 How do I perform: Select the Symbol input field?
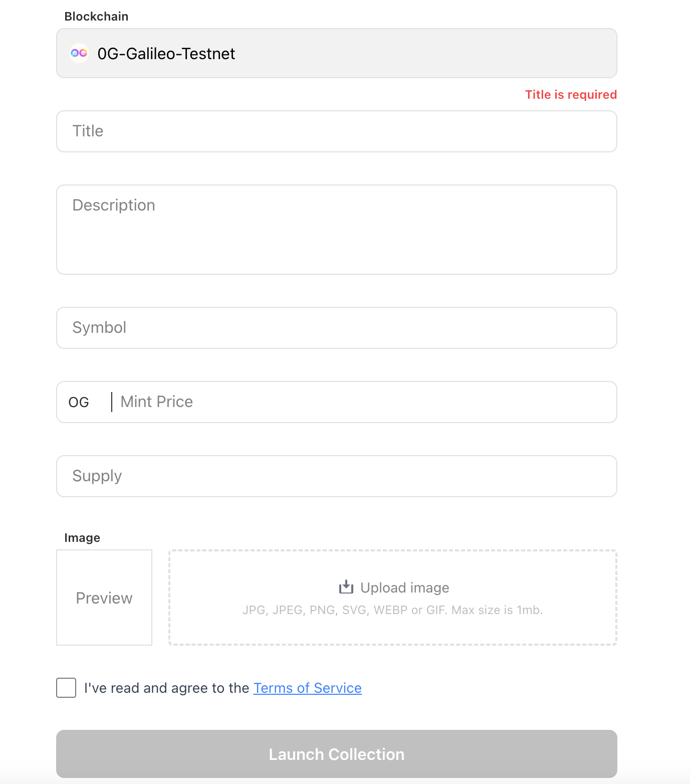point(337,328)
